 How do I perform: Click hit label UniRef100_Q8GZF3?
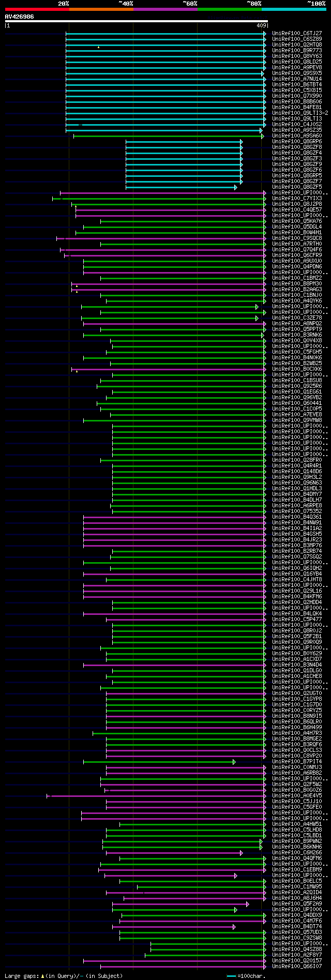pos(297,158)
